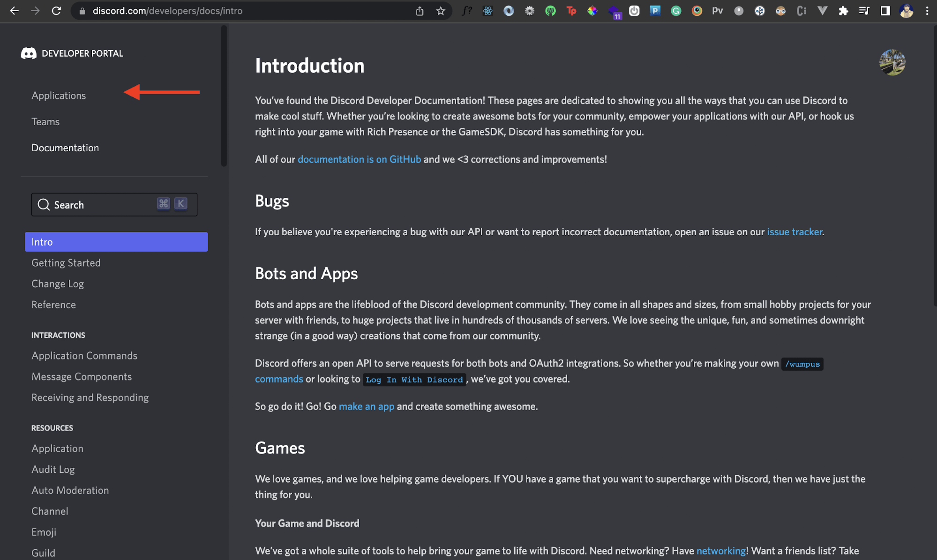Image resolution: width=937 pixels, height=560 pixels.
Task: Expand the Reference section in sidebar
Action: pos(53,305)
